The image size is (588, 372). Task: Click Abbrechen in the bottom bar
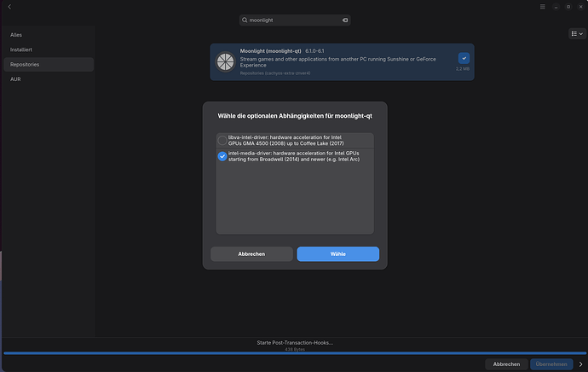pyautogui.click(x=506, y=364)
